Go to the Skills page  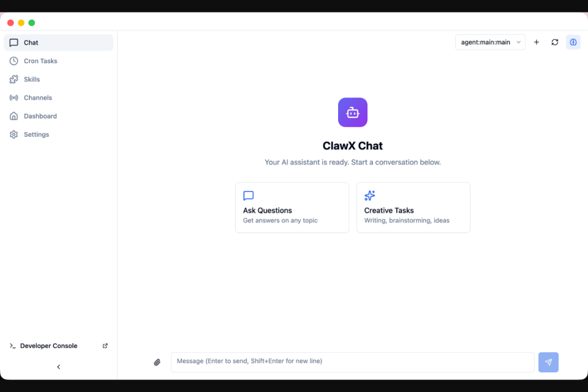58,79
